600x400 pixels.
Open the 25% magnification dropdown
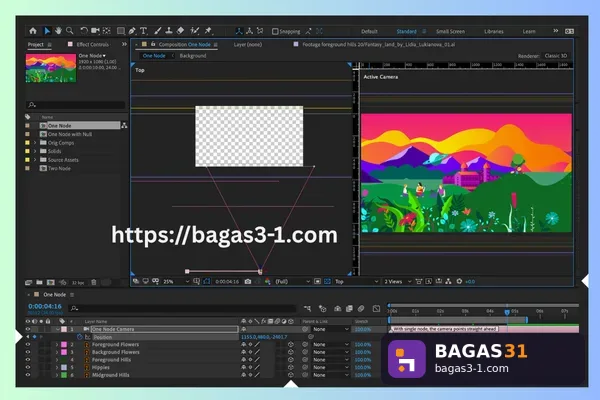(x=176, y=281)
